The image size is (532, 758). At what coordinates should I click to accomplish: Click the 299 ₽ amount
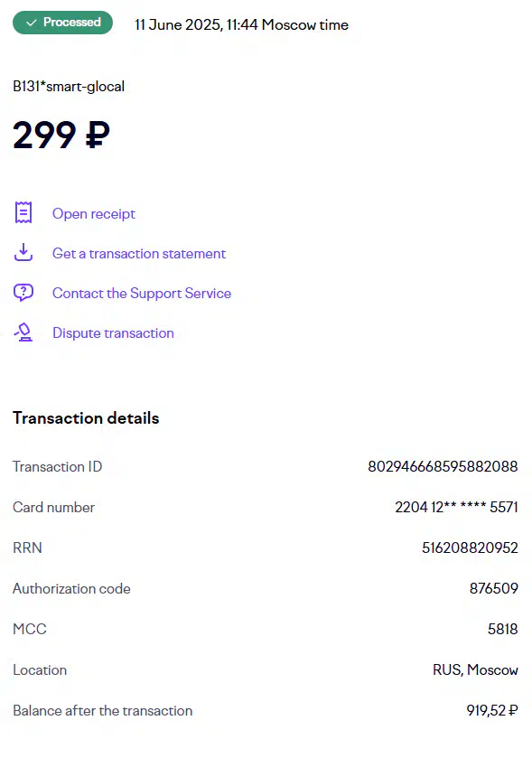tap(61, 135)
